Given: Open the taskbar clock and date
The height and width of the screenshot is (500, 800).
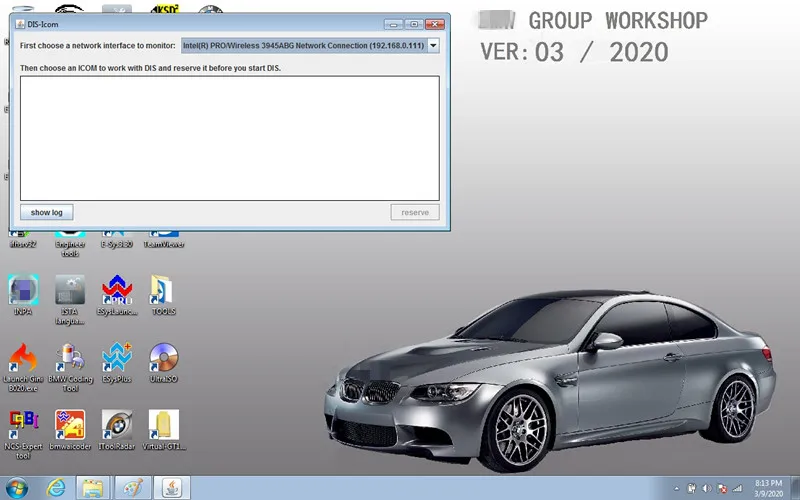Looking at the screenshot, I should pos(768,488).
